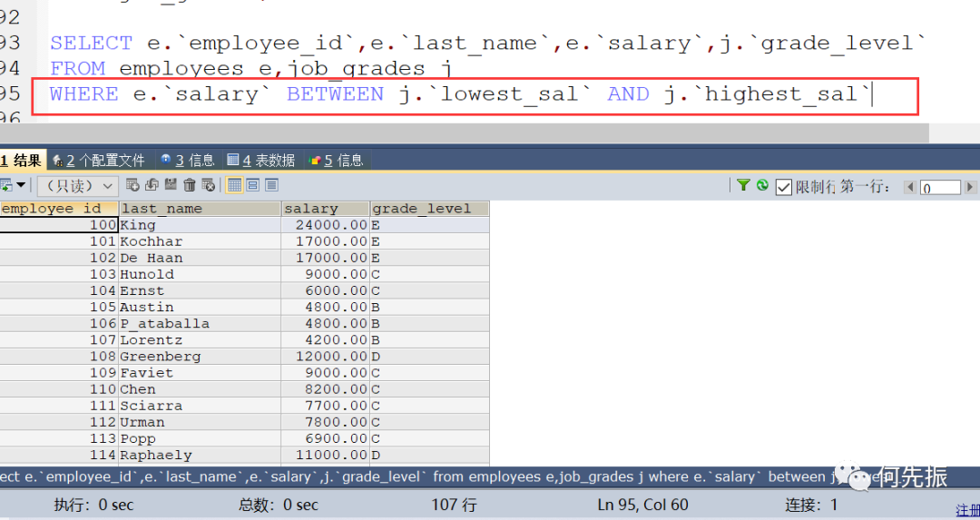Click the first row (第一行) input field
Viewport: 980px width, 520px height.
[x=940, y=187]
